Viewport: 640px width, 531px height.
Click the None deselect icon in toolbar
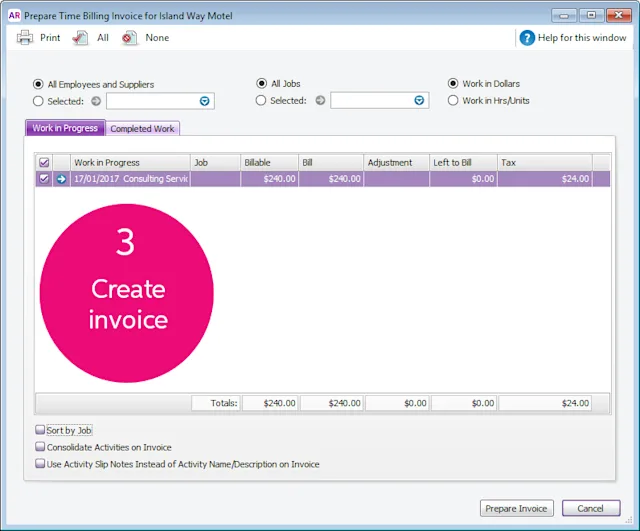point(129,38)
